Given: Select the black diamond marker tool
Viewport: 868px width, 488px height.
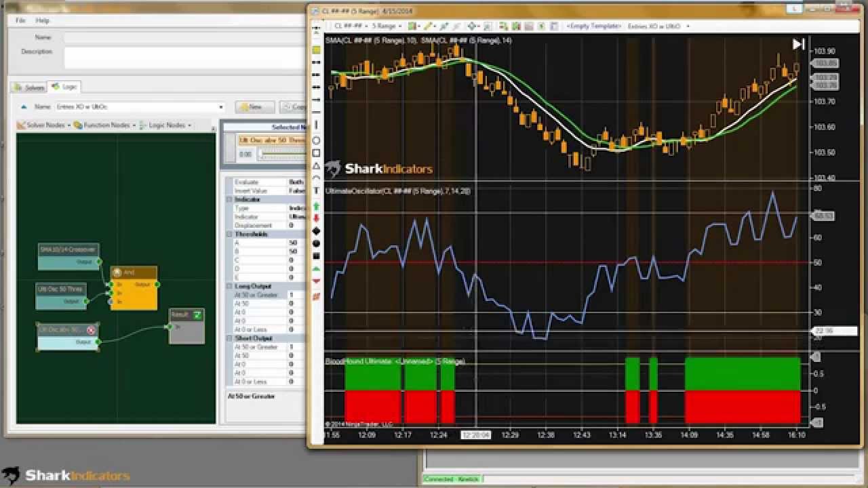Looking at the screenshot, I should coord(316,231).
